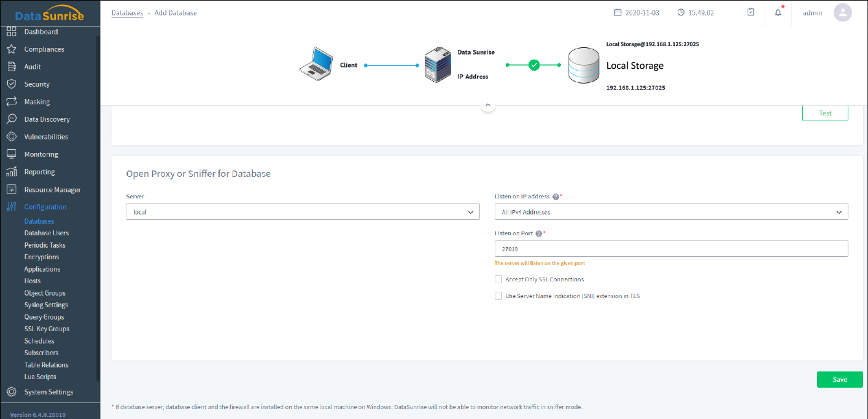This screenshot has height=419, width=868.
Task: Select Encryptions under Configuration
Action: pyautogui.click(x=41, y=256)
